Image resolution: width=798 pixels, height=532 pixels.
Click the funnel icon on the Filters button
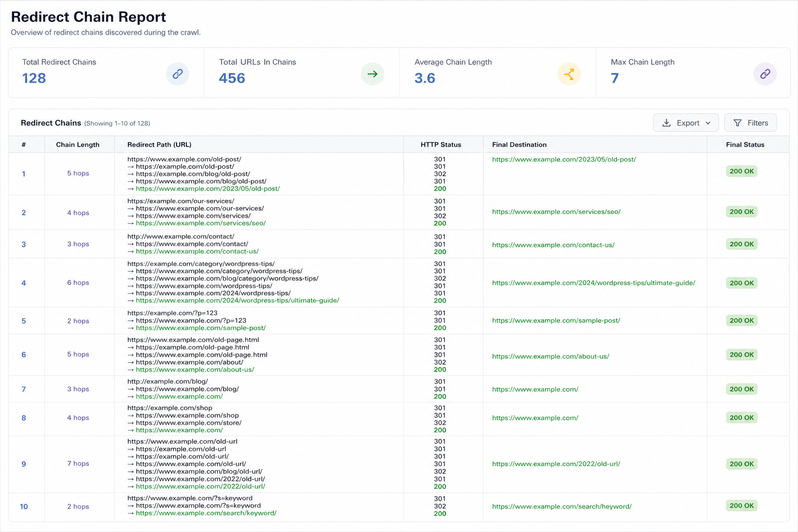tap(737, 123)
